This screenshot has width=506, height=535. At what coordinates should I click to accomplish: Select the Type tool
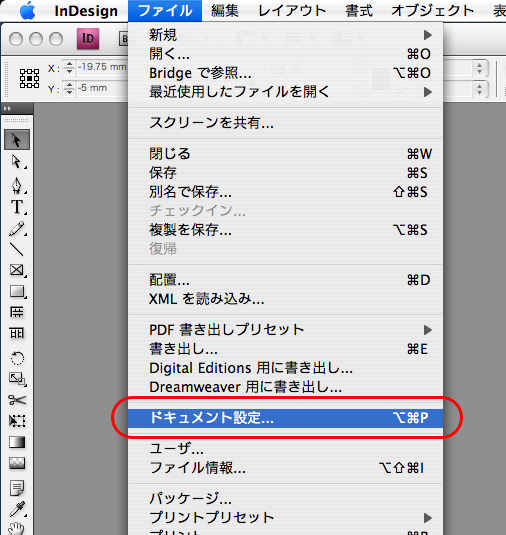click(17, 207)
